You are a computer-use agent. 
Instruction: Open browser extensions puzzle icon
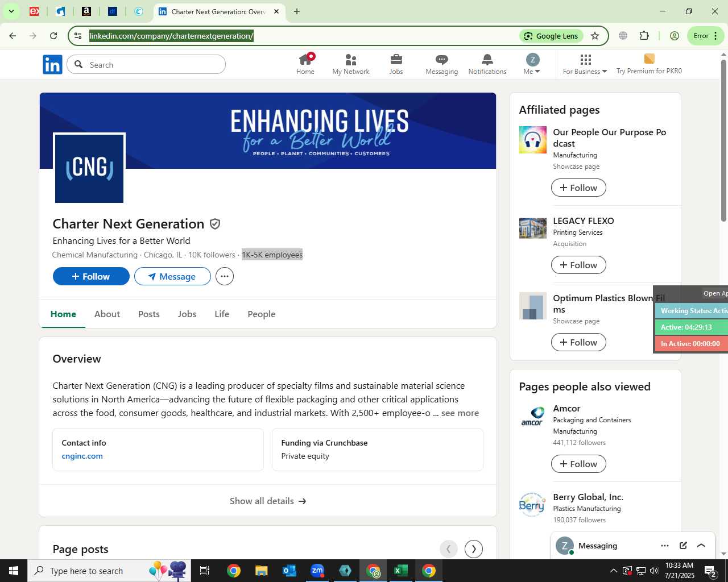tap(644, 36)
